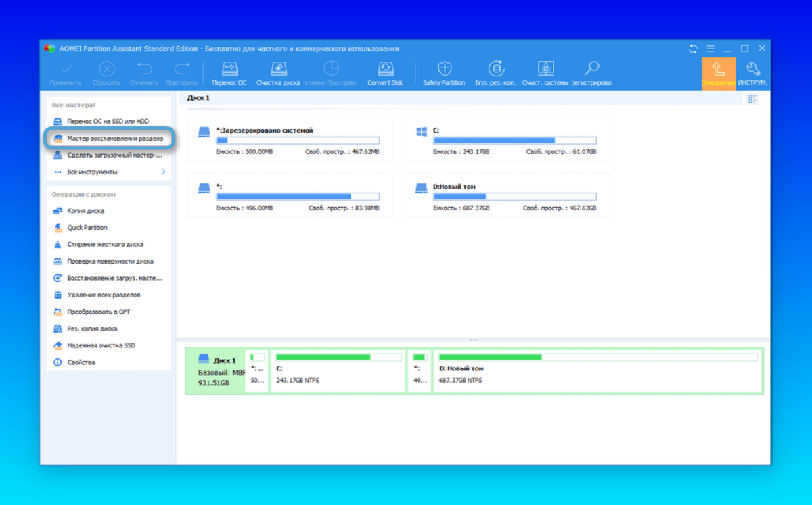Click the Все мастера! section heading
Screen dimensions: 812x505
74,105
